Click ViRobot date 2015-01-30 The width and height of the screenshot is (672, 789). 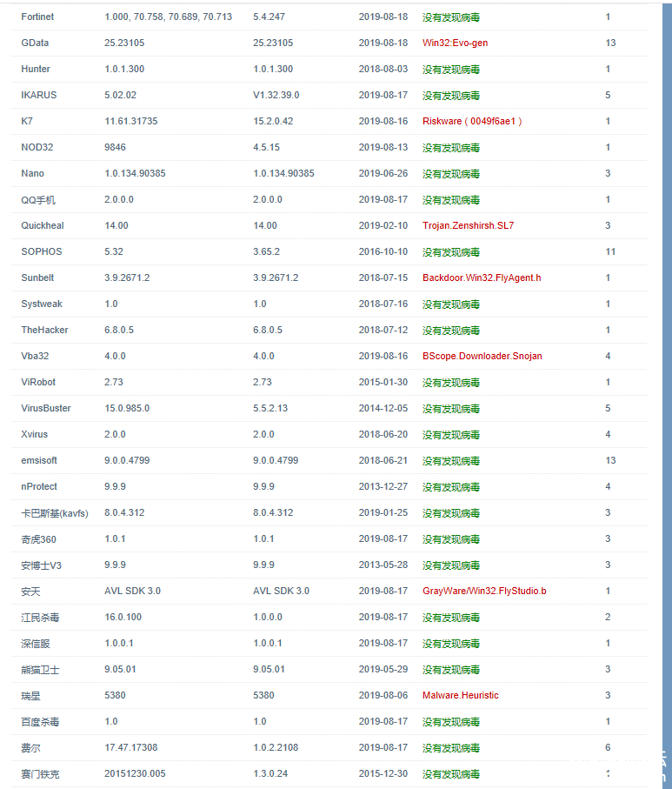383,383
